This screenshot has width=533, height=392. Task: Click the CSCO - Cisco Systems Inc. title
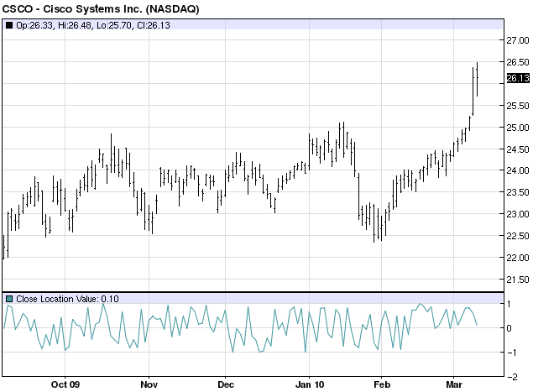click(x=101, y=9)
